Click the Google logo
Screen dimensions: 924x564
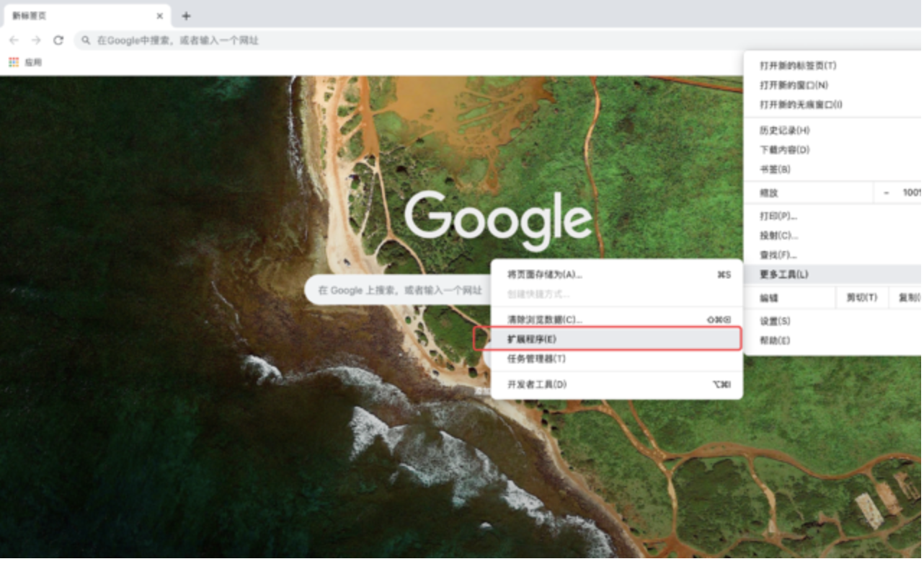pos(498,221)
